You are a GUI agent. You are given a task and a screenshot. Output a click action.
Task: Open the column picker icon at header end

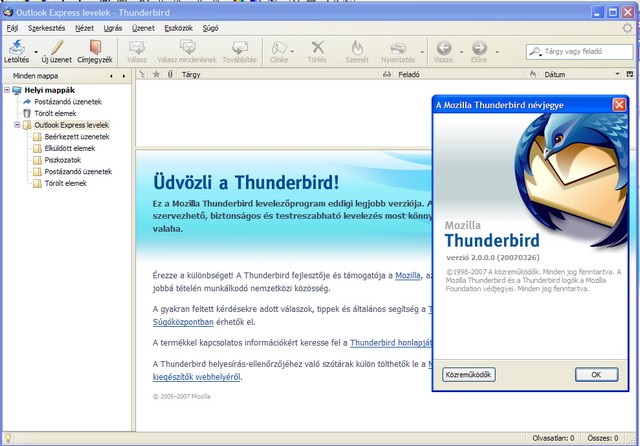pyautogui.click(x=630, y=74)
